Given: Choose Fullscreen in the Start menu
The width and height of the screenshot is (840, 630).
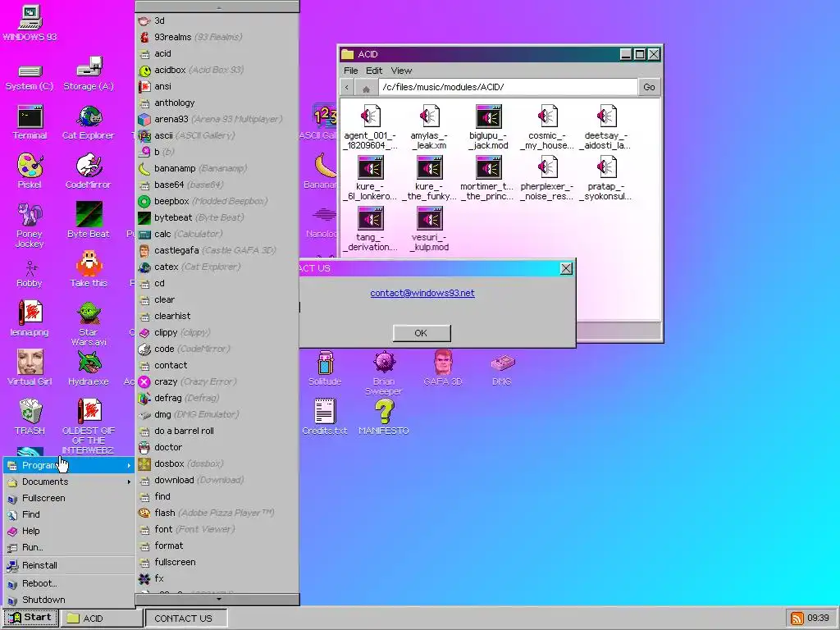Looking at the screenshot, I should (69, 498).
